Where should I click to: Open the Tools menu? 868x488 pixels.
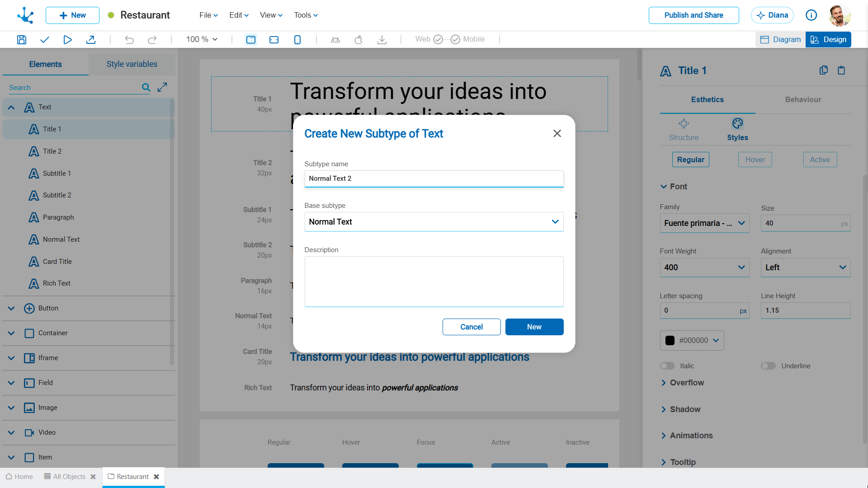point(306,15)
